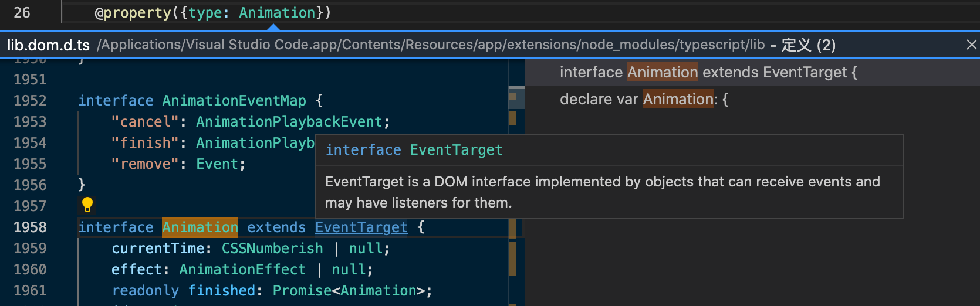Screen dimensions: 980x306
Task: Click AnimationPlaybackEvent on the "cancel" line
Action: click(289, 122)
